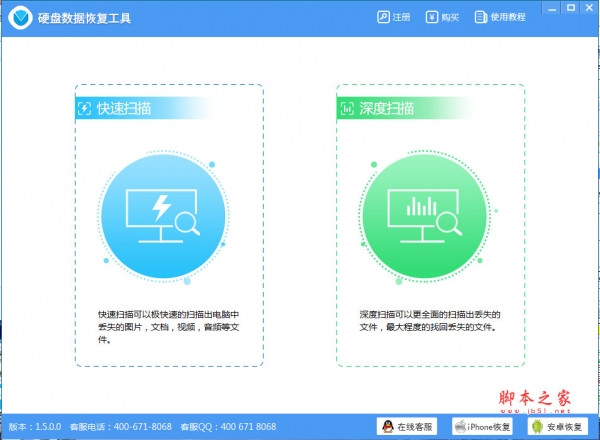Click the 客服电话 400-671-8068 text
The image size is (600, 440).
[x=121, y=427]
